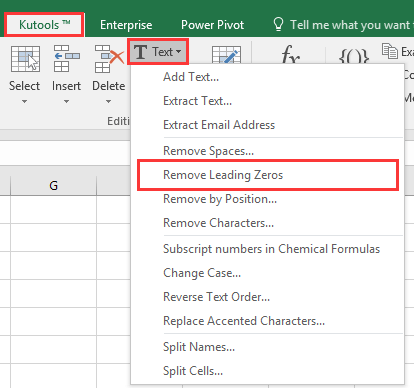This screenshot has width=414, height=388.
Task: Expand the Insert dropdown arrow
Action: coord(66,101)
